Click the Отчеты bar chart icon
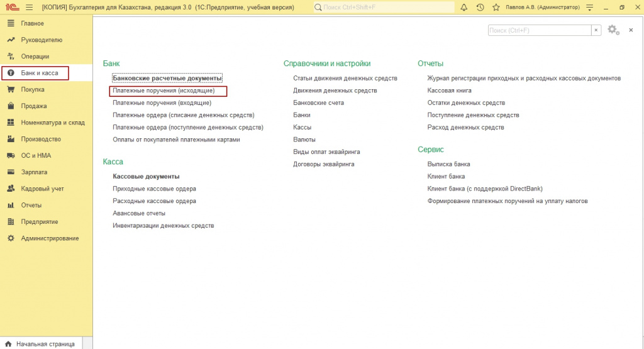 11,205
